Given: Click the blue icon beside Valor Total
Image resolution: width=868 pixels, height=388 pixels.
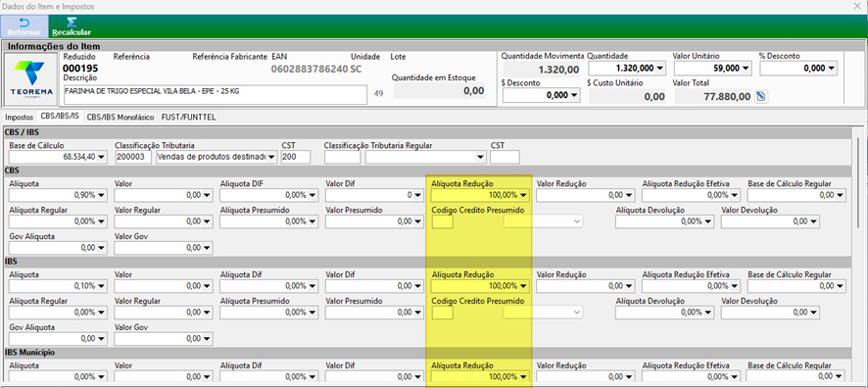Looking at the screenshot, I should (x=760, y=96).
